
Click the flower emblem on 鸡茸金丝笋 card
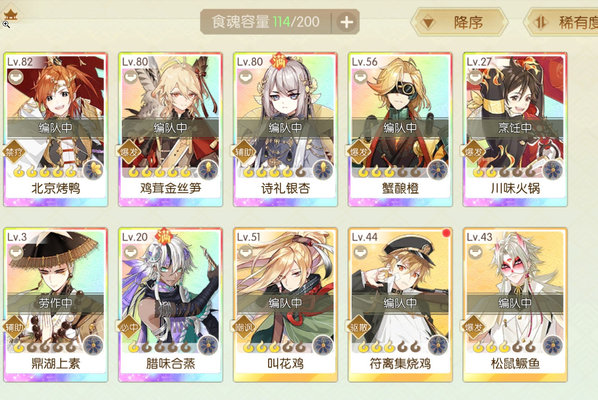(208, 169)
